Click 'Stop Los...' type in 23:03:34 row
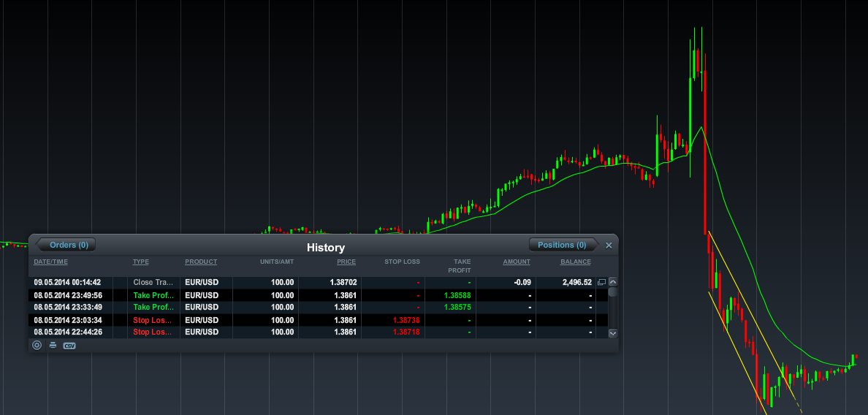This screenshot has height=415, width=868. tap(152, 320)
